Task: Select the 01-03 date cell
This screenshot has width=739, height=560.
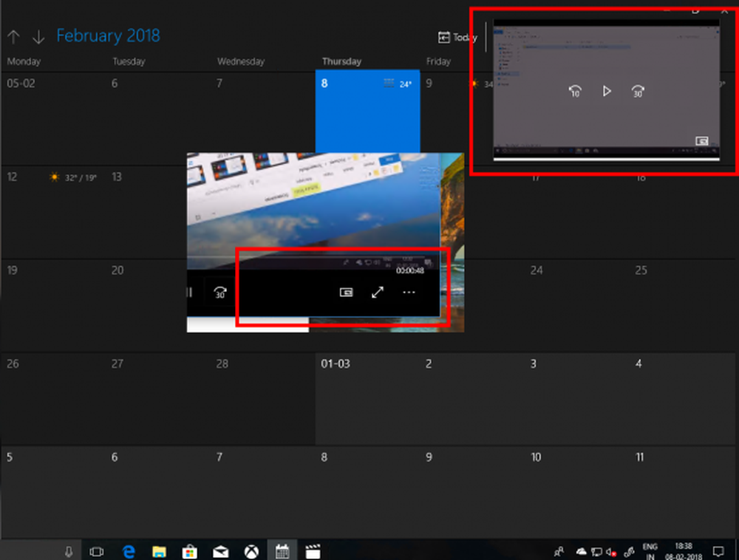Action: tap(367, 398)
